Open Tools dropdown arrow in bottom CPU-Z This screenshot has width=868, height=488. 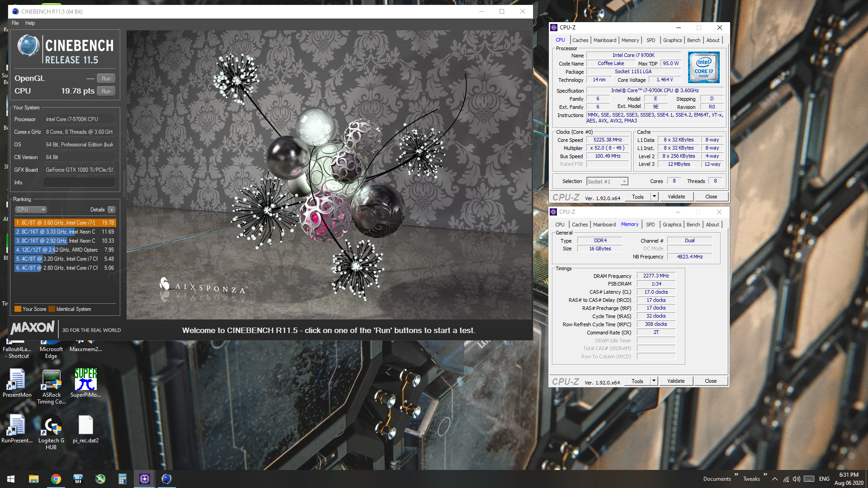(x=654, y=381)
